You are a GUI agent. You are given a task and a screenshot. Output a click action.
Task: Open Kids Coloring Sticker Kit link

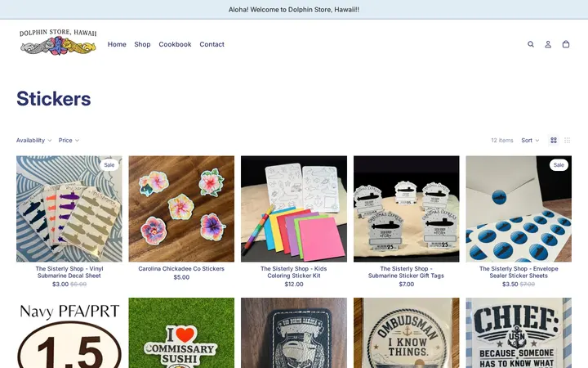click(294, 272)
